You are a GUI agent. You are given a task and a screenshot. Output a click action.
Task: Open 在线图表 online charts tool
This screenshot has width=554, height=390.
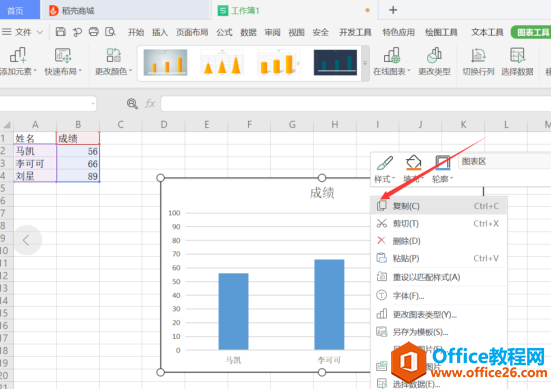[x=391, y=61]
